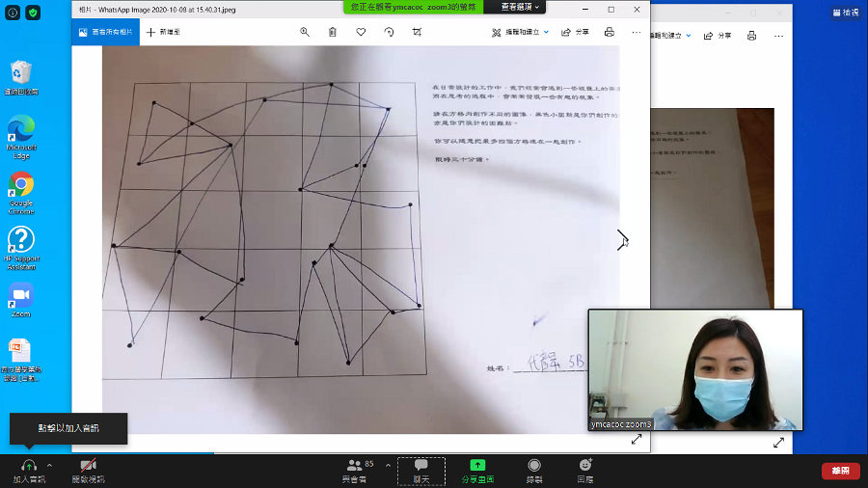Screen dimensions: 868x488
Task: Expand the Edit and Create dropdown
Action: (x=521, y=32)
